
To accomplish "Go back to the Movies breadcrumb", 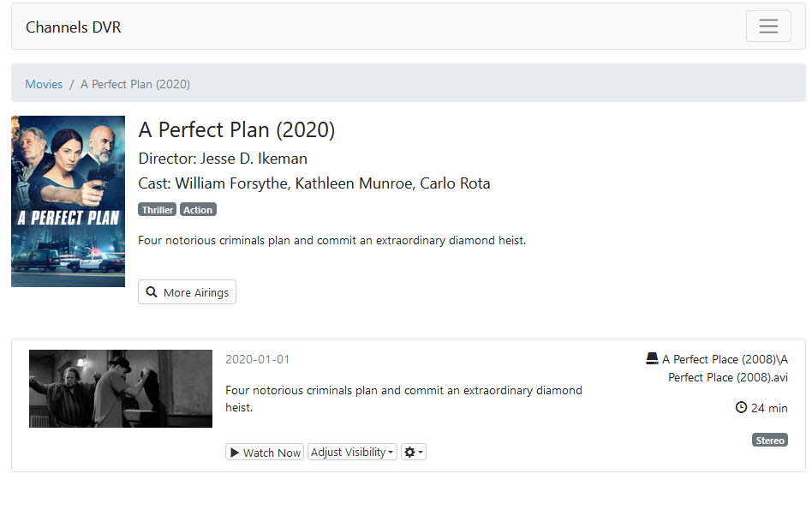I will coord(44,84).
